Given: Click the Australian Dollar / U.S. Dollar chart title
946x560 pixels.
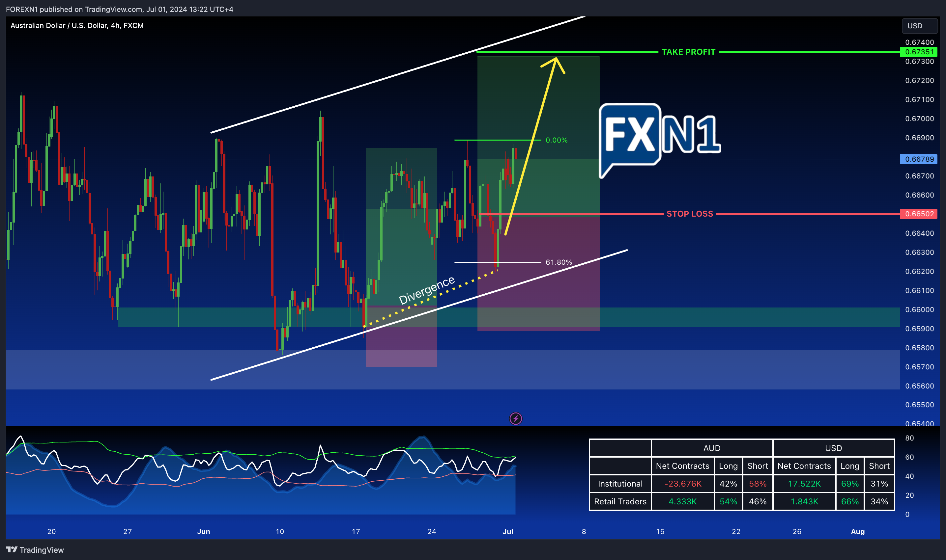Looking at the screenshot, I should (77, 25).
